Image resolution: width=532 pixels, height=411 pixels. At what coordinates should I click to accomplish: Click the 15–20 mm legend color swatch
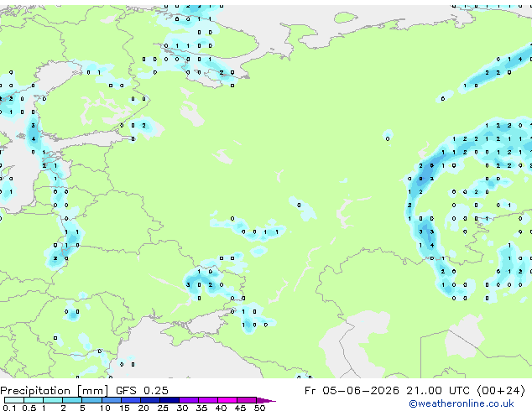131,400
